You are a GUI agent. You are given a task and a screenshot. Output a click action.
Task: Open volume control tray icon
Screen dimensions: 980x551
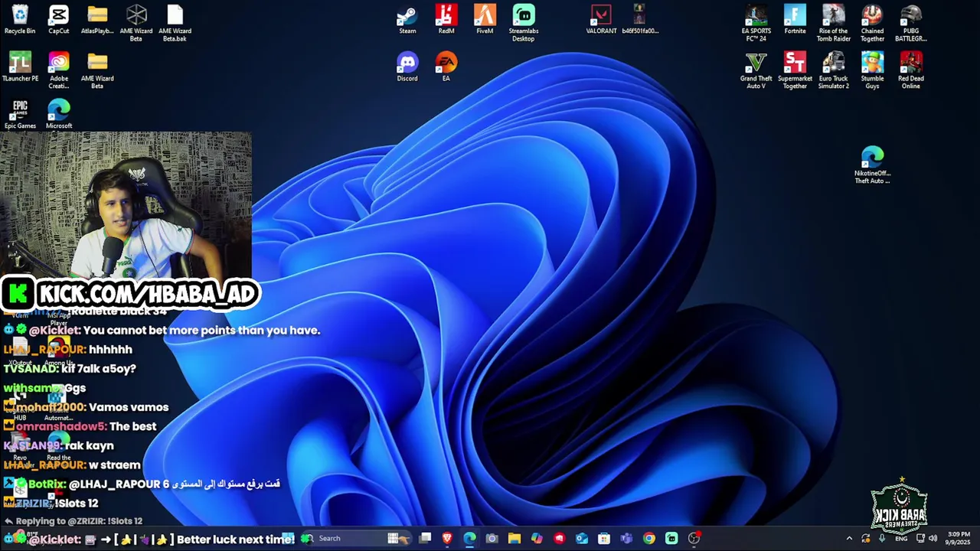933,538
